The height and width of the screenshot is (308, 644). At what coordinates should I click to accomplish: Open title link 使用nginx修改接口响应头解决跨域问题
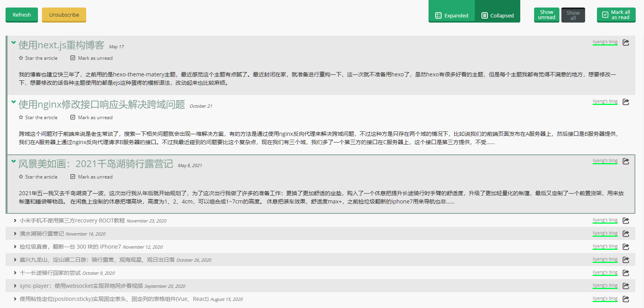tap(102, 104)
